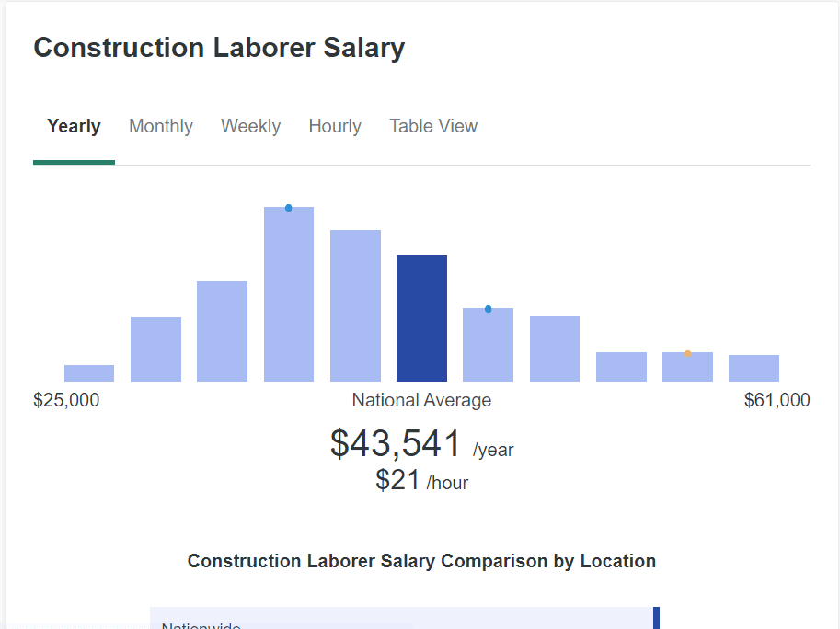Click the blue dot right of the dark bar
The image size is (840, 629).
[x=488, y=309]
